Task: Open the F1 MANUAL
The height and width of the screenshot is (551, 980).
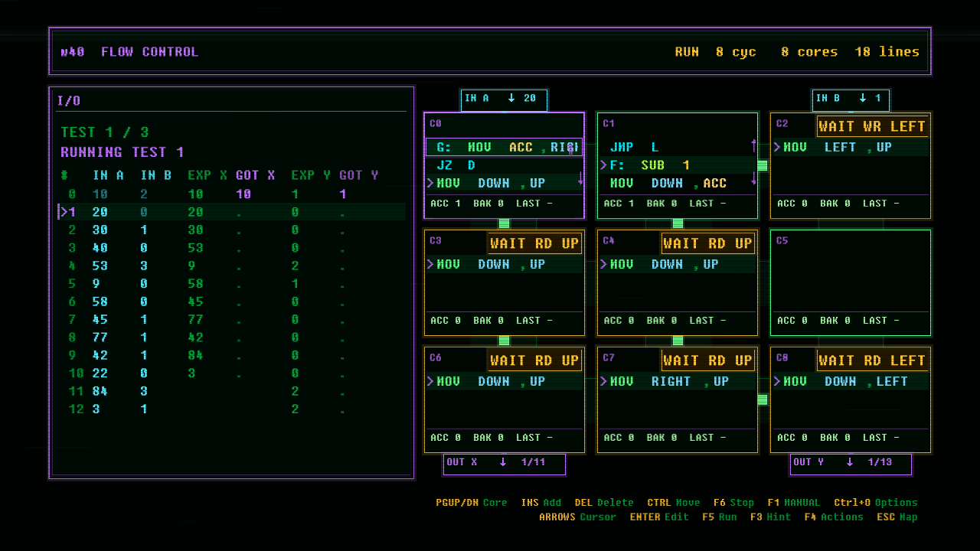Action: pyautogui.click(x=793, y=503)
